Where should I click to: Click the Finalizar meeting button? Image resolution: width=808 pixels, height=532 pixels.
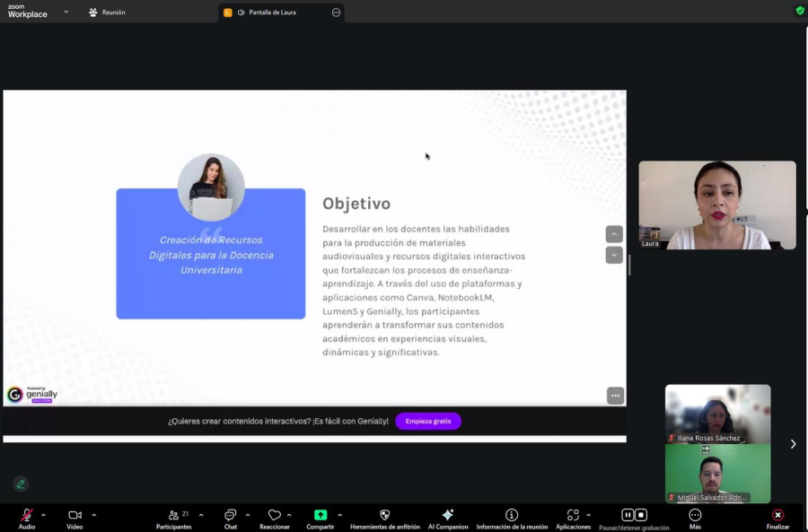click(x=777, y=516)
